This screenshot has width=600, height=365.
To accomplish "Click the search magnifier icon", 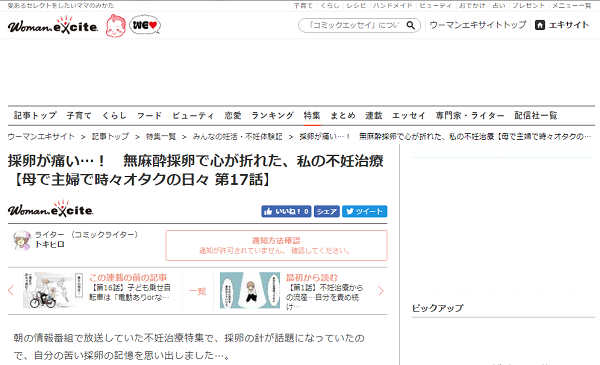I will pos(411,25).
